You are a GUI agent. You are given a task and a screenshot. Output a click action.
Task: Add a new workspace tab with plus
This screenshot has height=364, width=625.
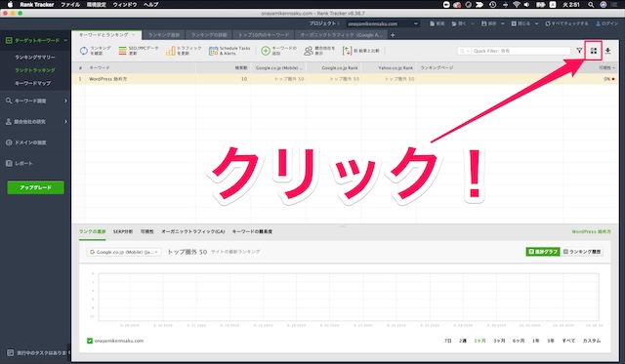[x=393, y=35]
